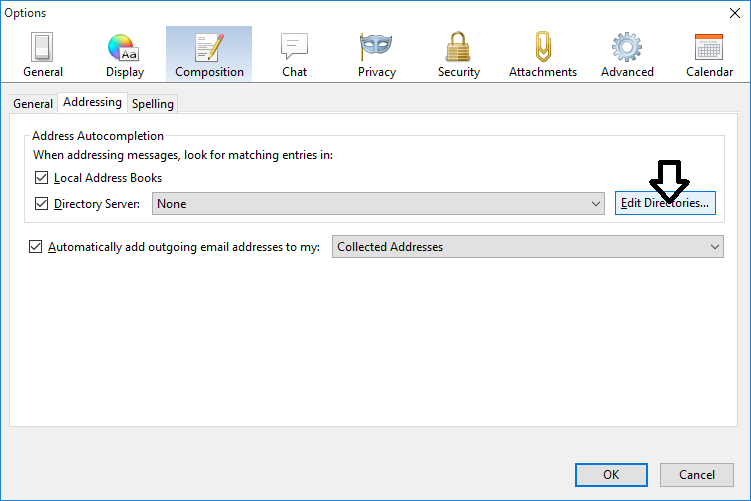Select the Composition pencil and paper icon

tap(209, 48)
